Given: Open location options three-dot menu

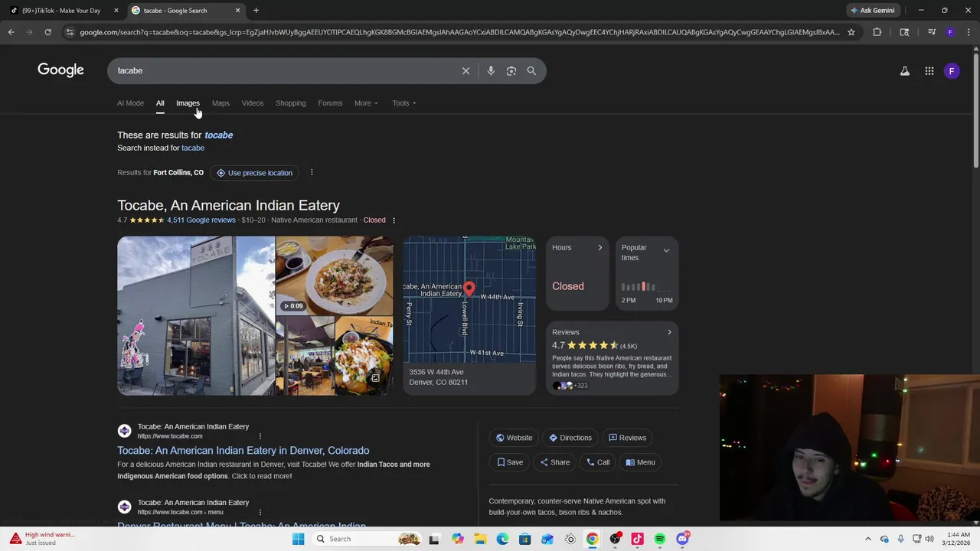Looking at the screenshot, I should [x=312, y=172].
